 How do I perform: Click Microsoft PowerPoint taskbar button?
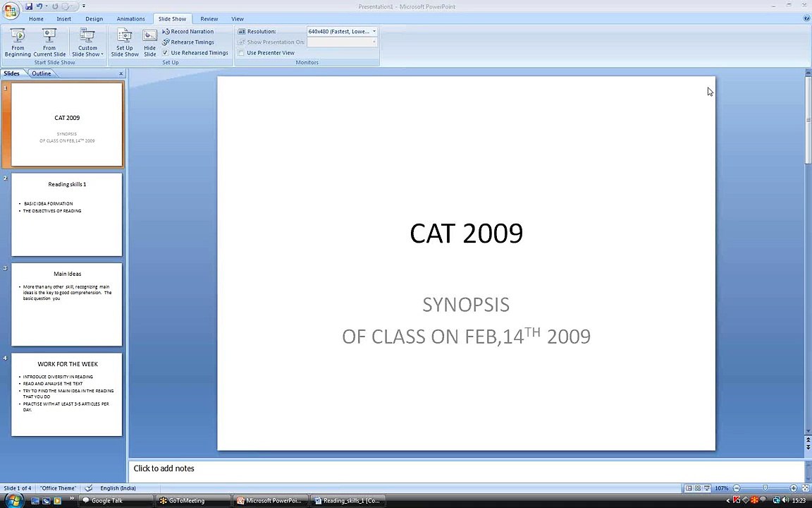pyautogui.click(x=271, y=501)
